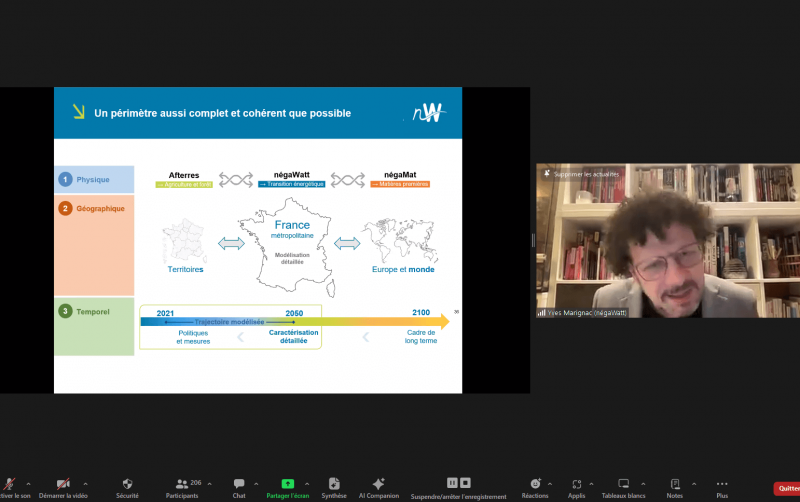Click the 2021 timeline marker
800x502 pixels.
(165, 313)
